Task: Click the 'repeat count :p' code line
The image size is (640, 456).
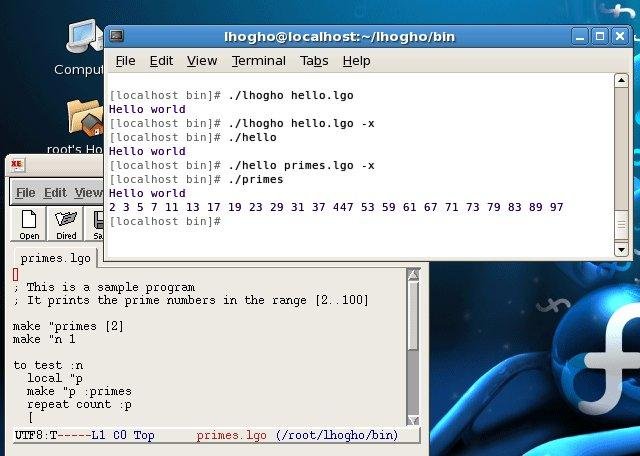Action: [x=79, y=405]
